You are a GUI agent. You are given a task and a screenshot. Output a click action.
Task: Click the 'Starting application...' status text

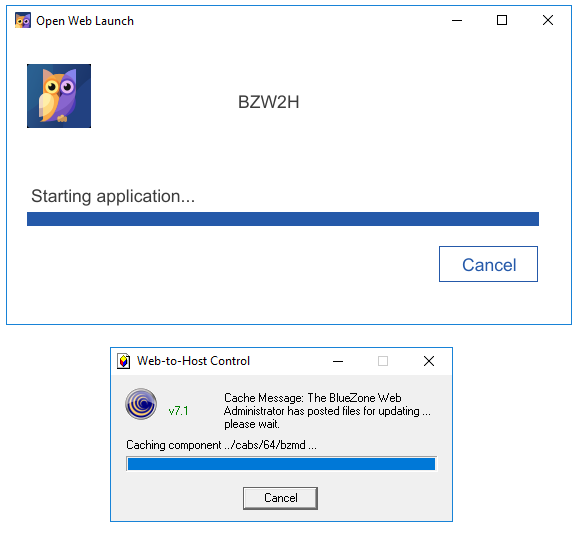point(113,196)
